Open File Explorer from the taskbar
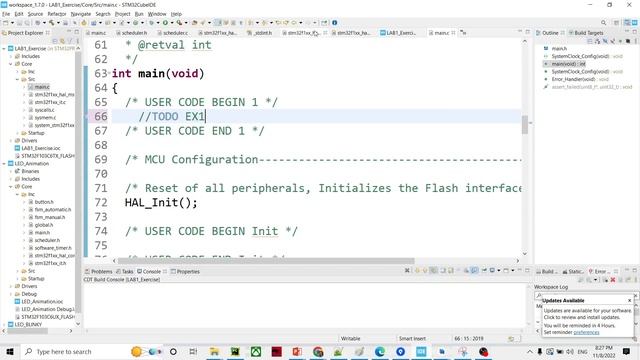640x360 pixels. [x=214, y=351]
